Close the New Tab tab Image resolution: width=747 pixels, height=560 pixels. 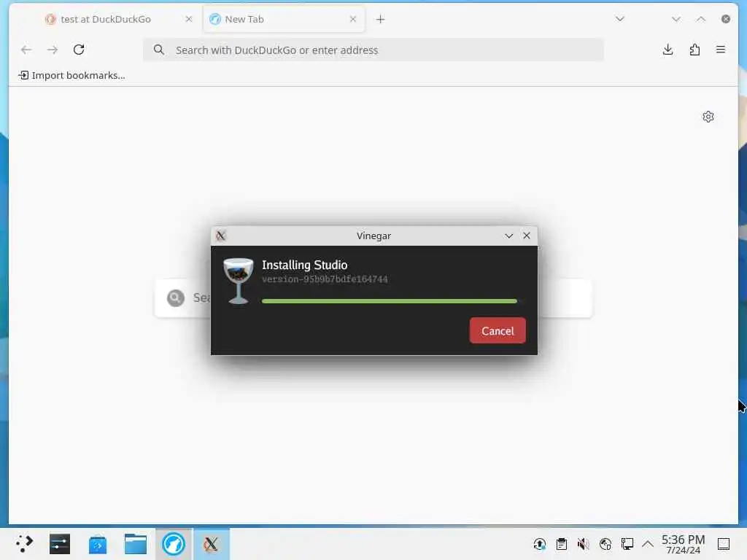[x=353, y=19]
